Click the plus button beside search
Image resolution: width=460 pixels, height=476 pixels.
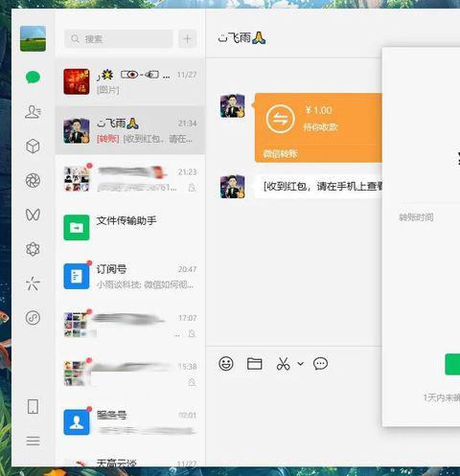tap(188, 39)
